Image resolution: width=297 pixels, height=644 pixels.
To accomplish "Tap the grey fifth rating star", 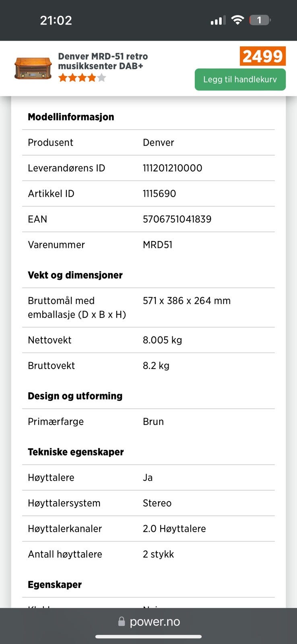I will pyautogui.click(x=102, y=78).
